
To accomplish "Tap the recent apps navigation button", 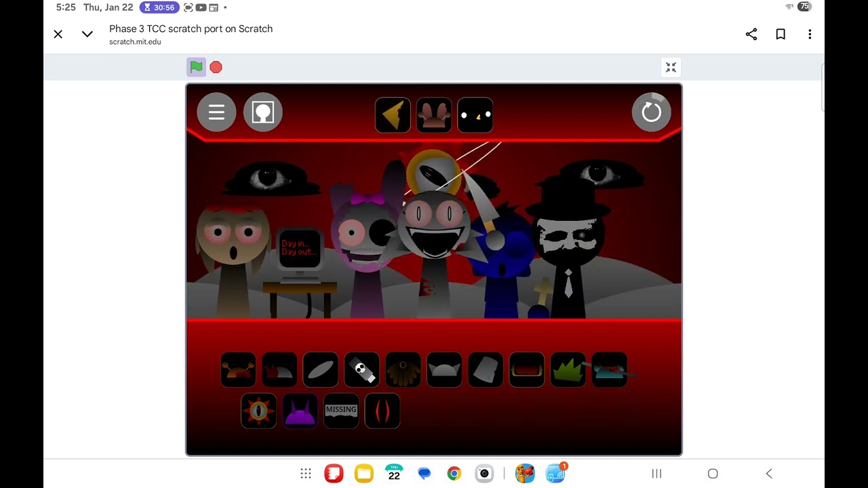I will (x=656, y=474).
